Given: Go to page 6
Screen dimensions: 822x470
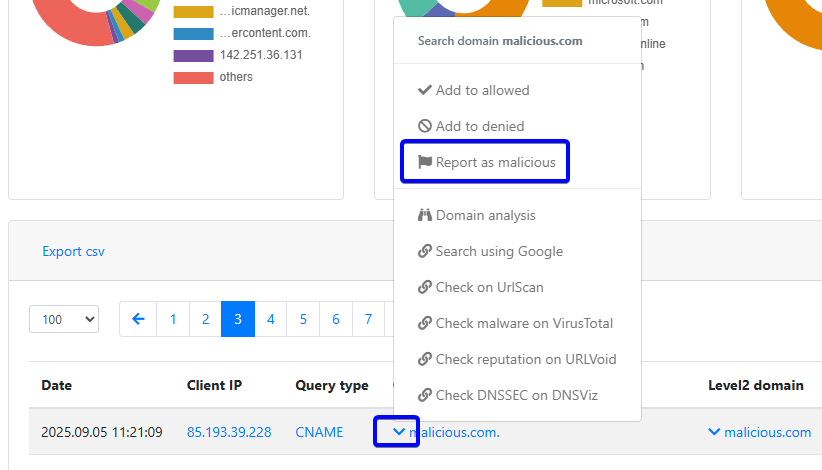Looking at the screenshot, I should 336,319.
